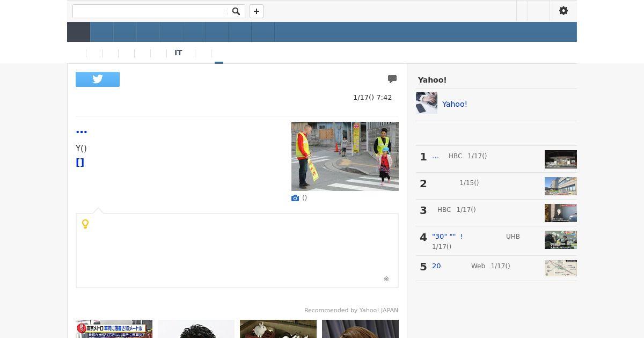Open ranking item 2 building thumbnail
644x338 pixels.
pyautogui.click(x=561, y=186)
